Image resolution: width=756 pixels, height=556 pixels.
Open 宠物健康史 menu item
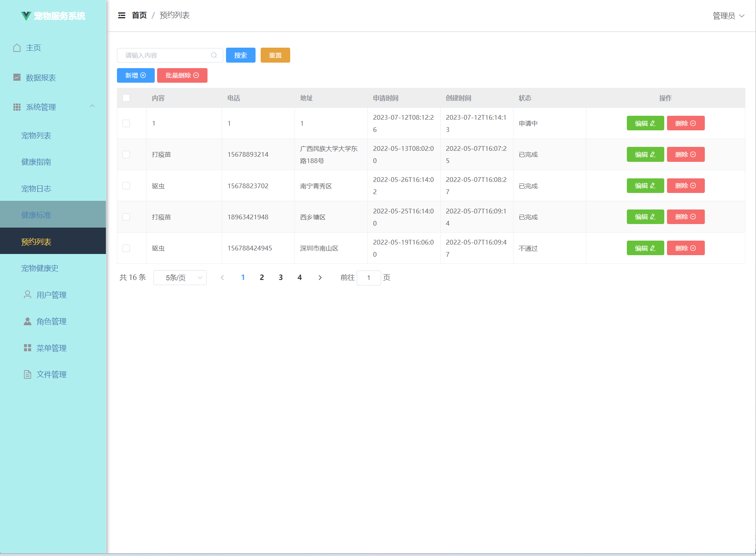tap(40, 268)
